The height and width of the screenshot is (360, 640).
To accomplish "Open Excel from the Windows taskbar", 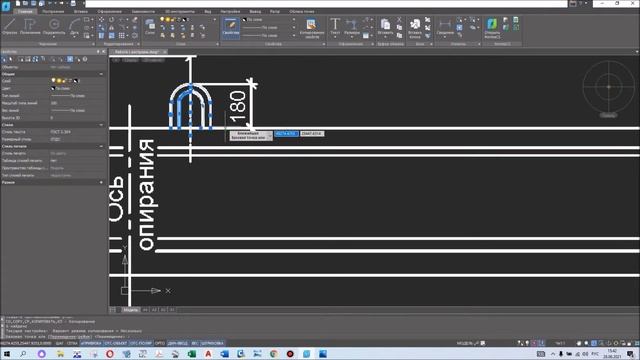I will [191, 354].
